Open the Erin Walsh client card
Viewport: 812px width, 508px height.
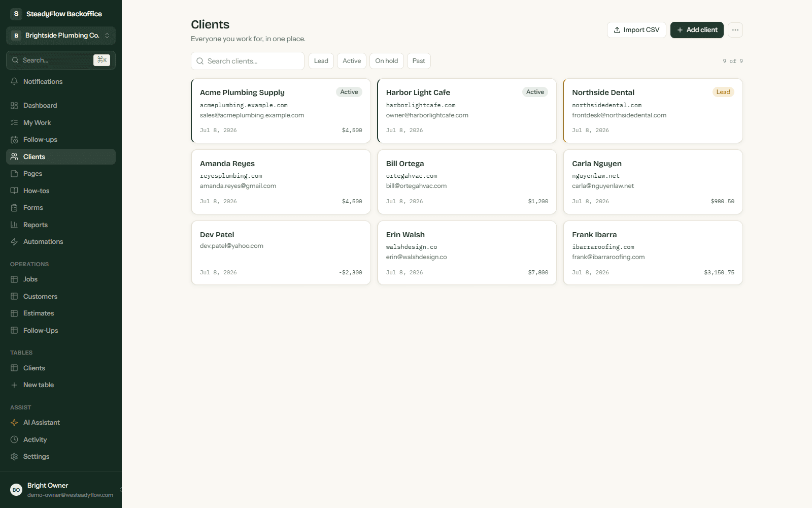click(467, 252)
